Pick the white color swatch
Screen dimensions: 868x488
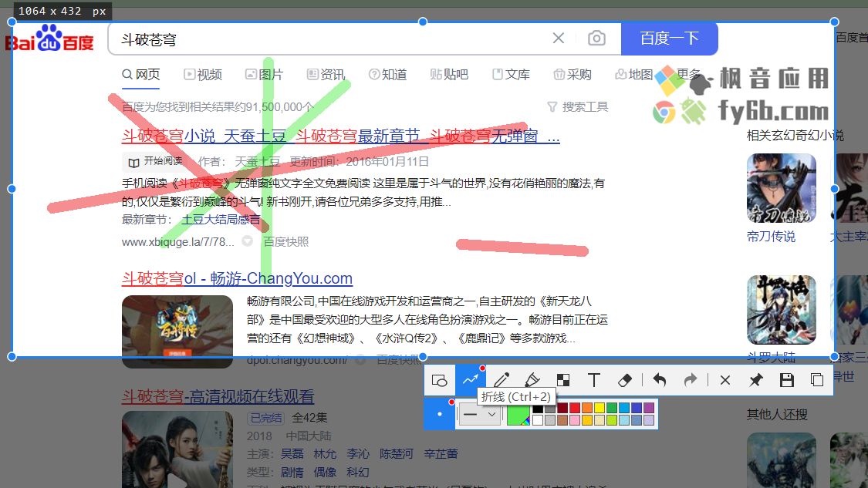(x=538, y=420)
